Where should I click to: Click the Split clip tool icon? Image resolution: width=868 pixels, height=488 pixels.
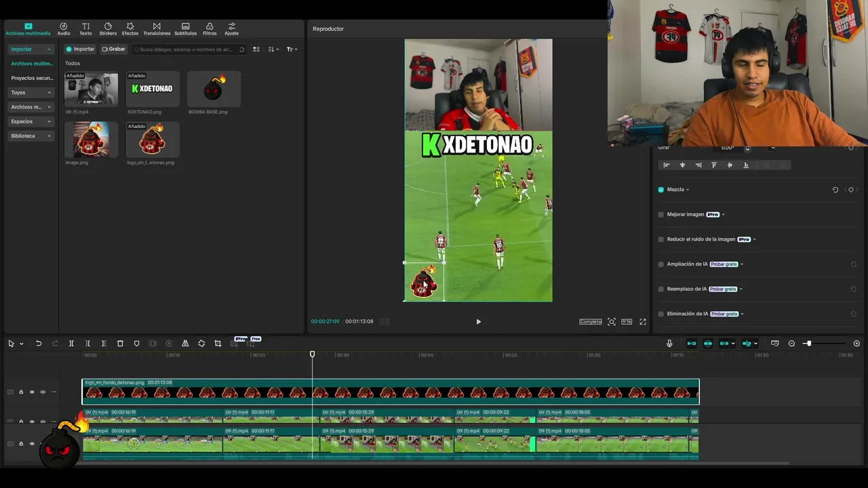tap(71, 344)
